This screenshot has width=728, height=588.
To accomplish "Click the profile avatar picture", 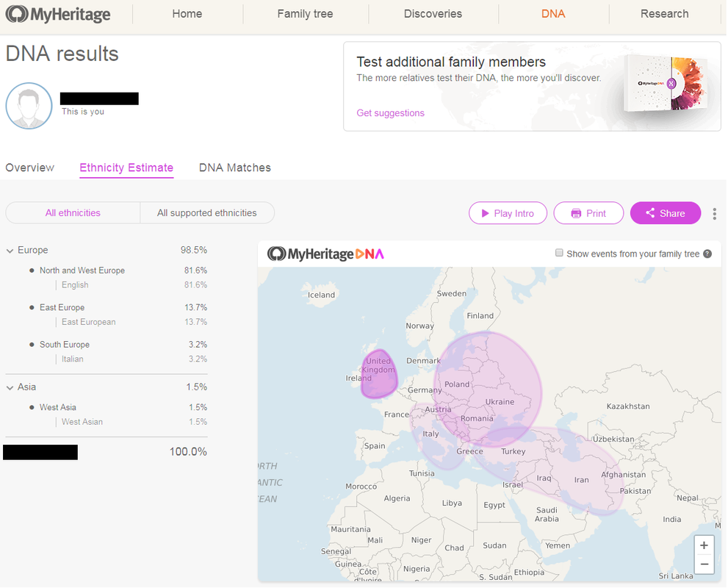I will tap(29, 106).
